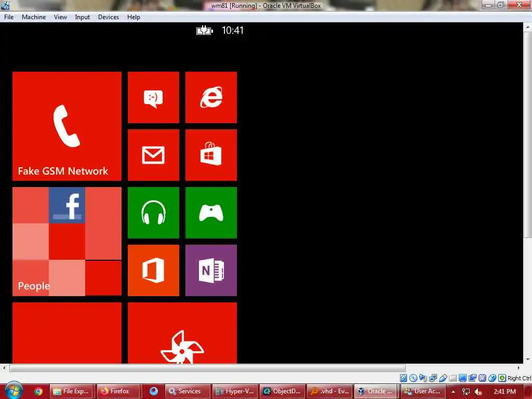532x399 pixels.
Task: Click the horizontal scrollbar thumb
Action: click(207, 368)
